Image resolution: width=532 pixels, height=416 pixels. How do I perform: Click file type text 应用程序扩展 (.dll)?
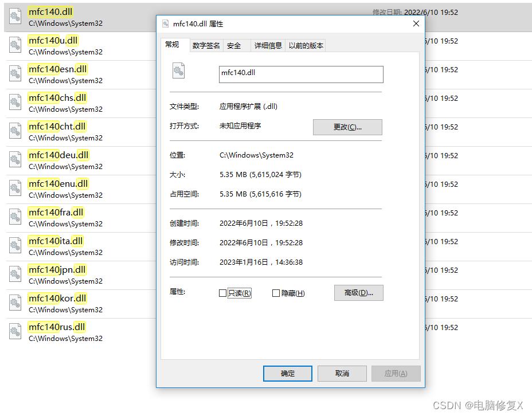click(x=248, y=107)
